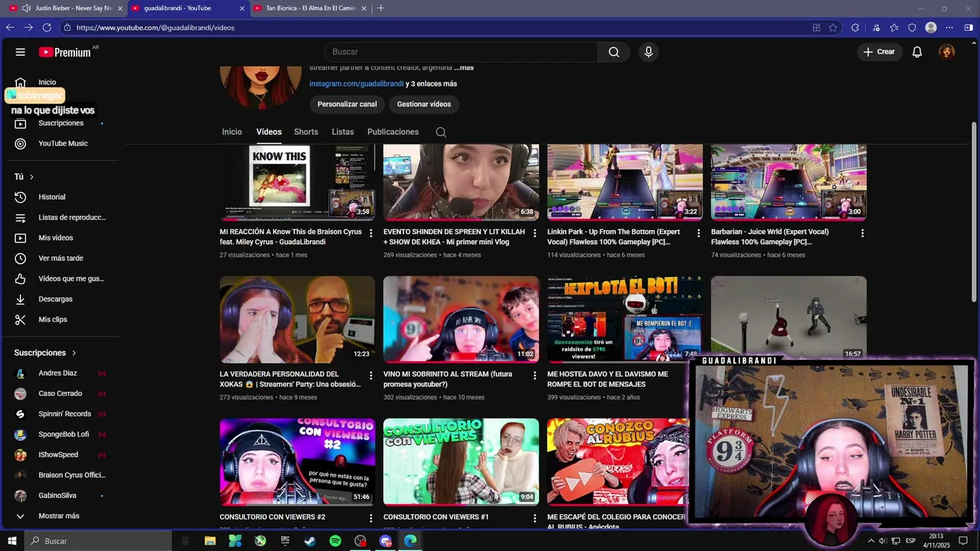
Task: Open Ver más tarde in sidebar
Action: point(61,258)
